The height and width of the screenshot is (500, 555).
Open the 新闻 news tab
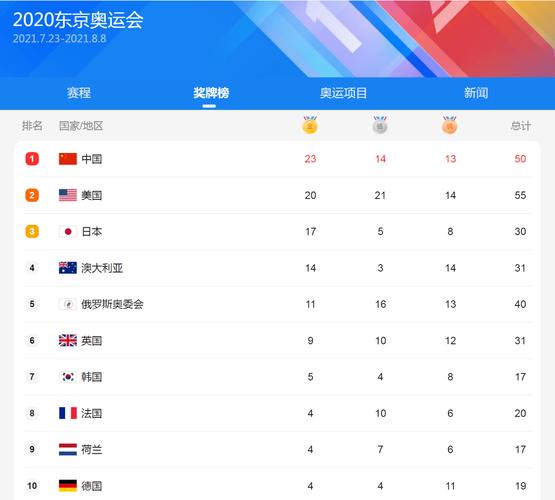[x=476, y=93]
